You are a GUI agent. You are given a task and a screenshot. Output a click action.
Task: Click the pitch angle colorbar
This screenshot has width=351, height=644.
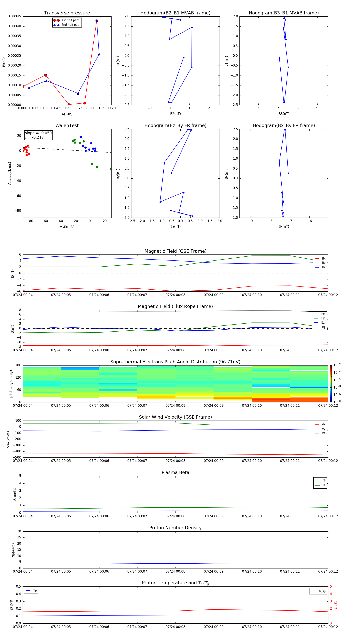pyautogui.click(x=331, y=384)
